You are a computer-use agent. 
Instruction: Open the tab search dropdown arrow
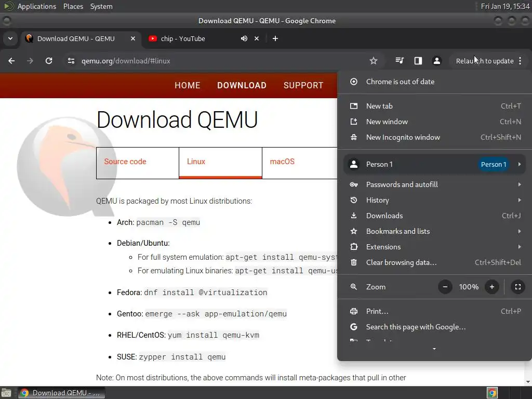click(10, 38)
